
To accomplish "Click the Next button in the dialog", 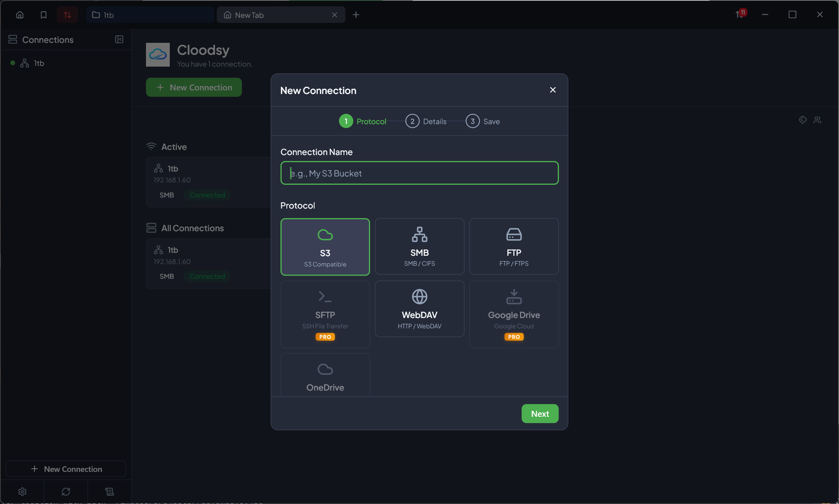I will pyautogui.click(x=540, y=413).
